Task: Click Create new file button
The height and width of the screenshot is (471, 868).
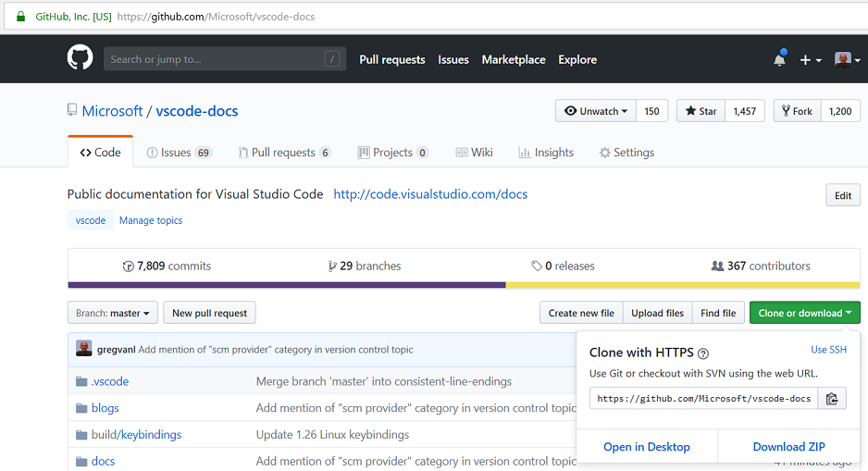Action: coord(581,313)
